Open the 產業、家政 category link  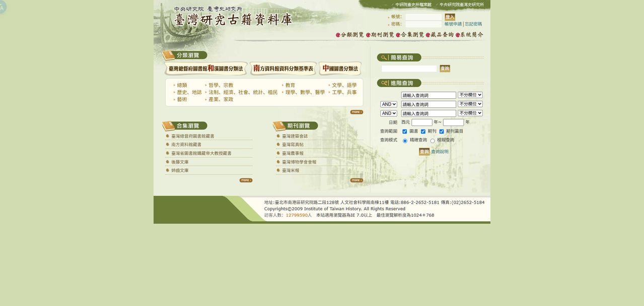coord(221,100)
